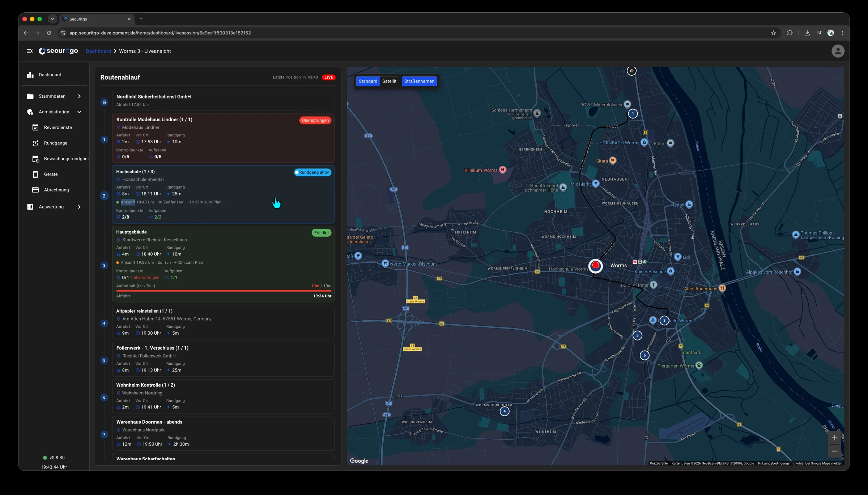Open Dashboard in the sidebar

coord(54,75)
